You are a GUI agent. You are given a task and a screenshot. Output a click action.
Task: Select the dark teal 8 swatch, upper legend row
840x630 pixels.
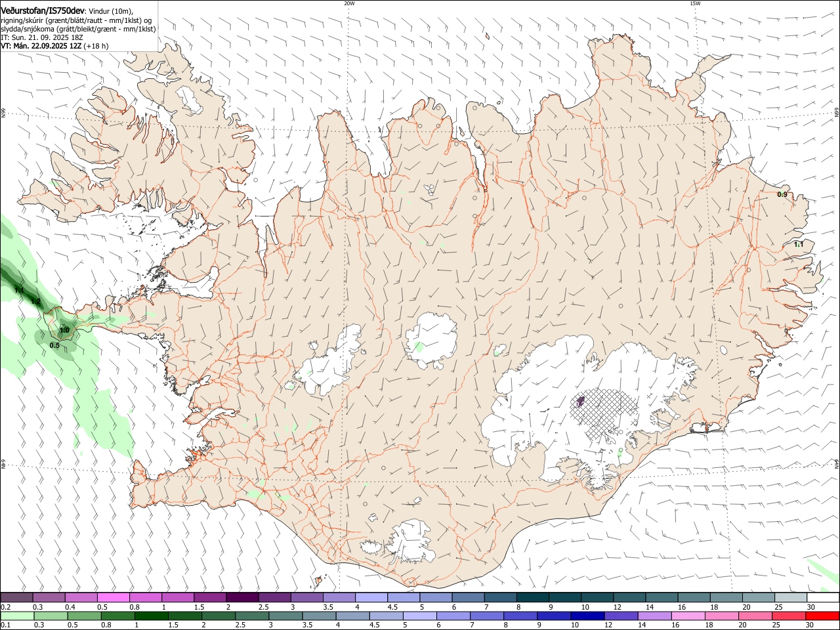point(533,598)
